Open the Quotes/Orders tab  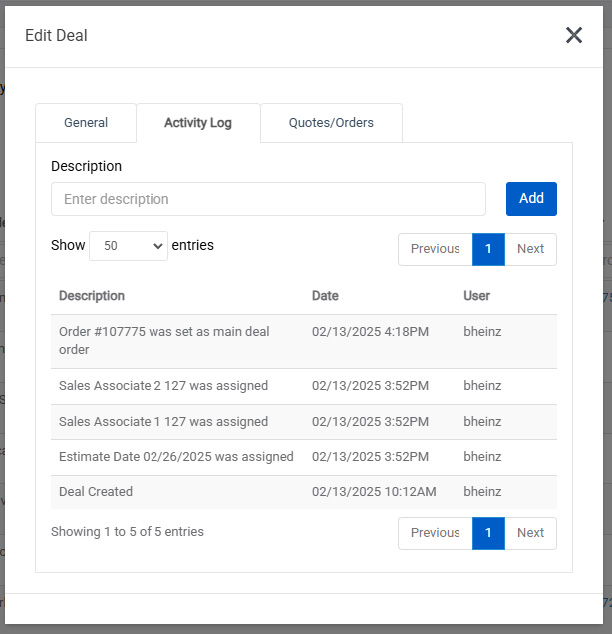coord(331,123)
